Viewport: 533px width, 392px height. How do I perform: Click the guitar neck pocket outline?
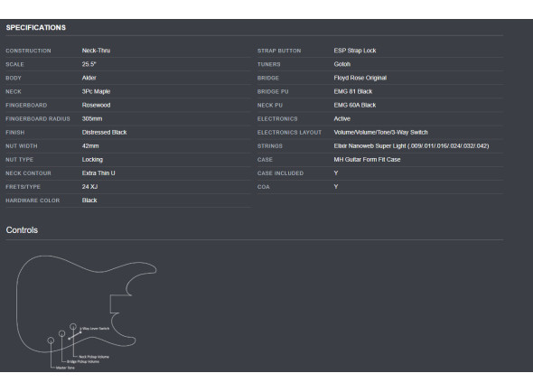point(120,304)
